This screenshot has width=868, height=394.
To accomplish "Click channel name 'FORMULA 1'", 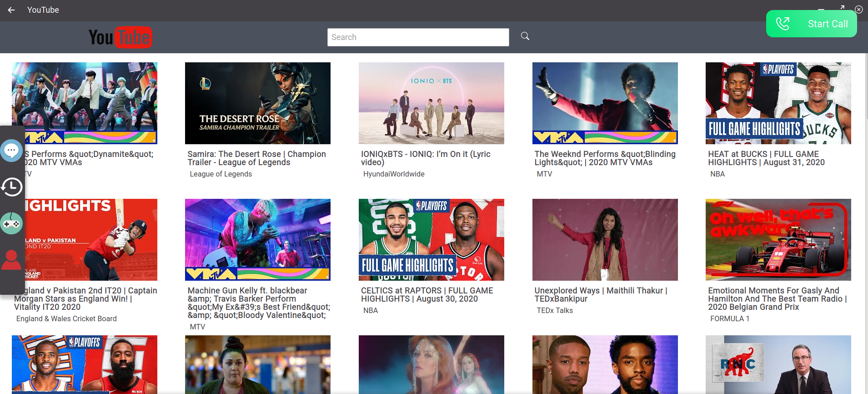I will pyautogui.click(x=730, y=319).
